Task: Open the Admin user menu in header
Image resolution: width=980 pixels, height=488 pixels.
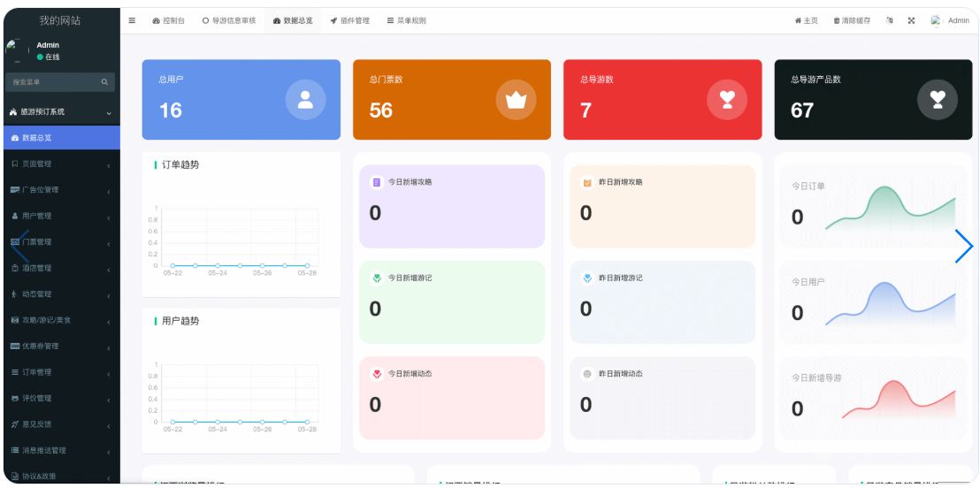Action: pyautogui.click(x=950, y=20)
